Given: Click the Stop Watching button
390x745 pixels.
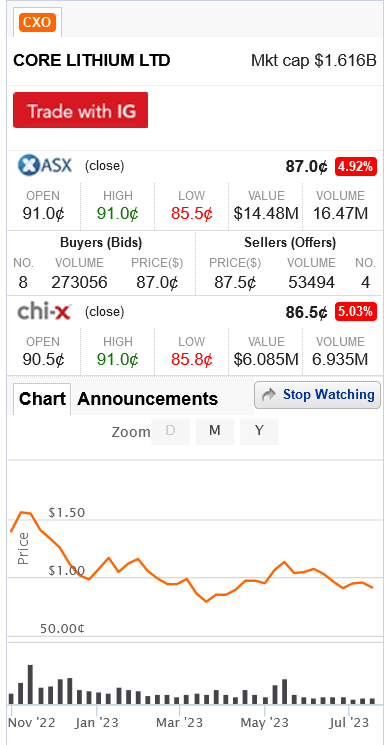Looking at the screenshot, I should pyautogui.click(x=317, y=395).
